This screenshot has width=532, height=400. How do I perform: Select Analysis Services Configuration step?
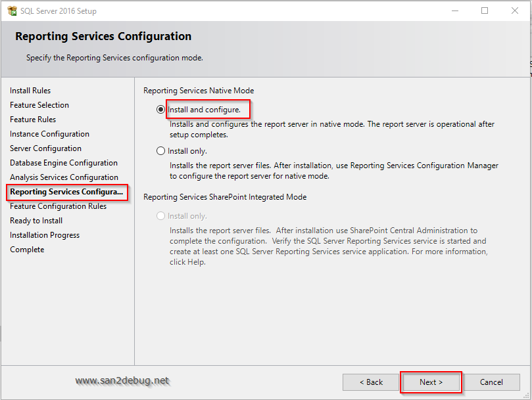click(x=64, y=177)
